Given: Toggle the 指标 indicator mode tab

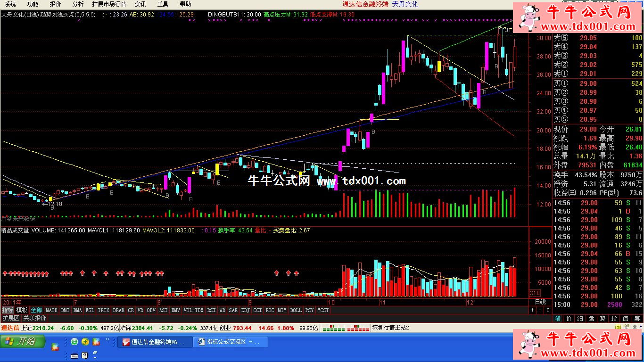Looking at the screenshot, I should 8,310.
